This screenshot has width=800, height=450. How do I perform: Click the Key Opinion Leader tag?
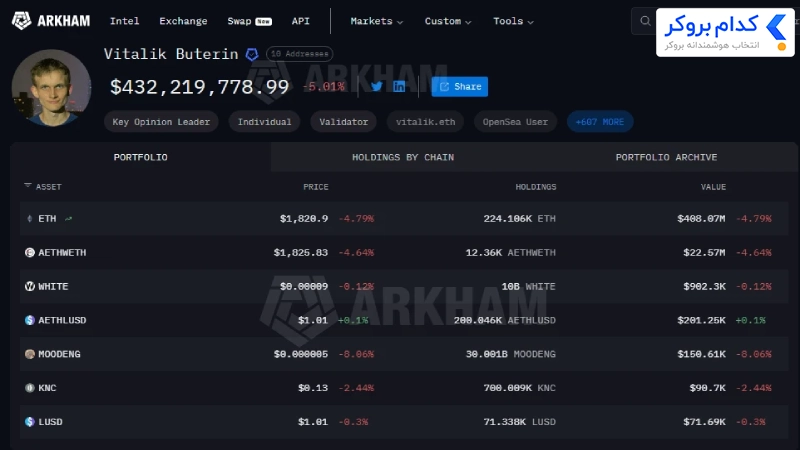coord(161,122)
